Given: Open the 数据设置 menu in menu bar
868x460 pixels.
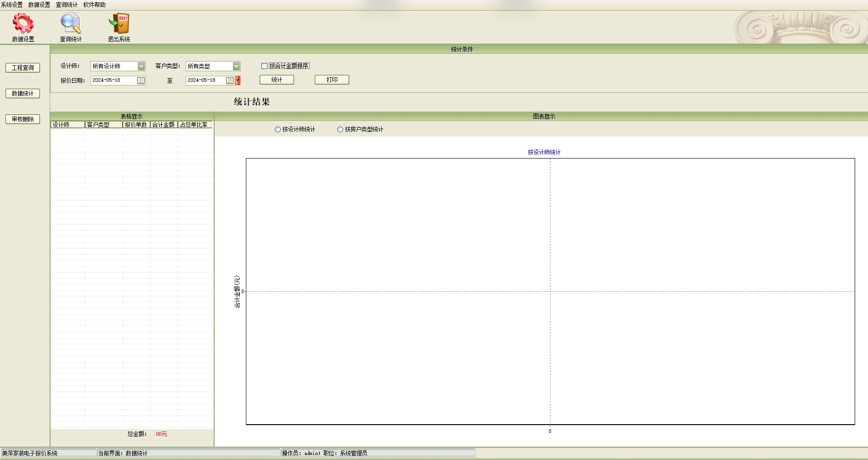Looking at the screenshot, I should tap(40, 5).
